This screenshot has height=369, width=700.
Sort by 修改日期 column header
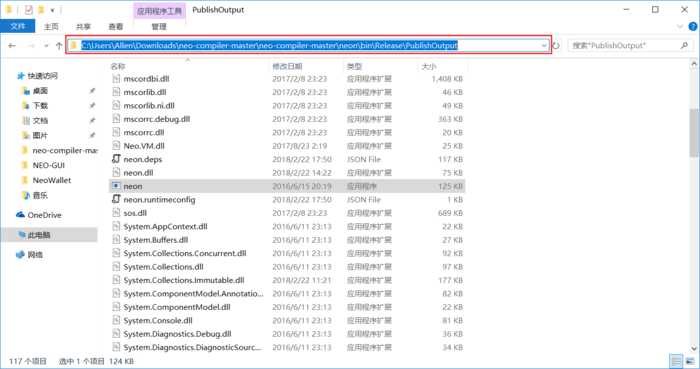click(x=288, y=66)
